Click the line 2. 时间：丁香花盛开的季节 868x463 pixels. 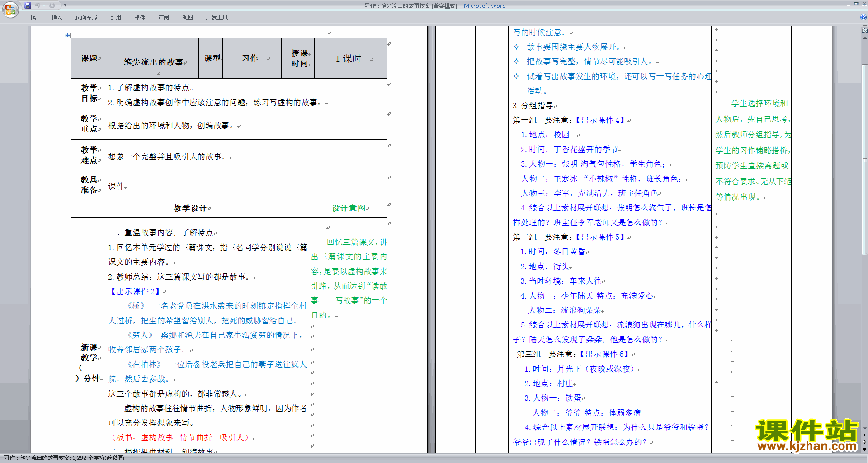pyautogui.click(x=569, y=150)
